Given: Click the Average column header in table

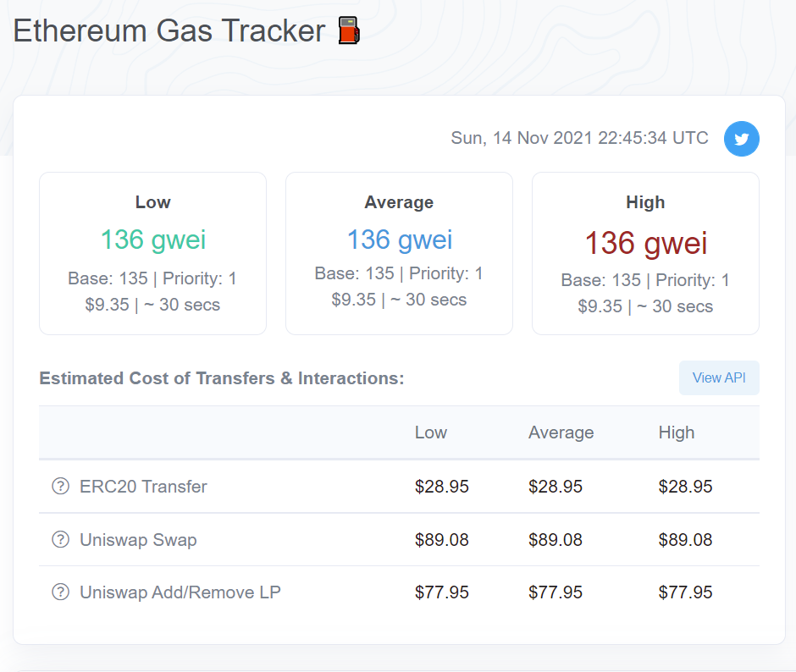Looking at the screenshot, I should coord(561,432).
